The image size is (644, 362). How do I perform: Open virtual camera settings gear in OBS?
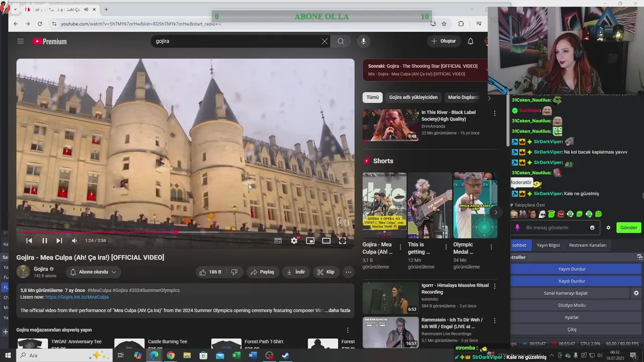click(x=636, y=293)
